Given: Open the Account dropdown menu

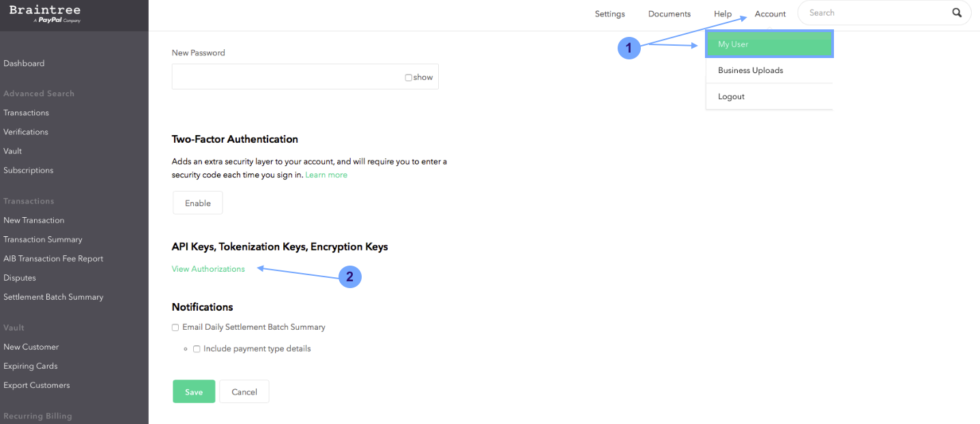Looking at the screenshot, I should click(x=770, y=14).
